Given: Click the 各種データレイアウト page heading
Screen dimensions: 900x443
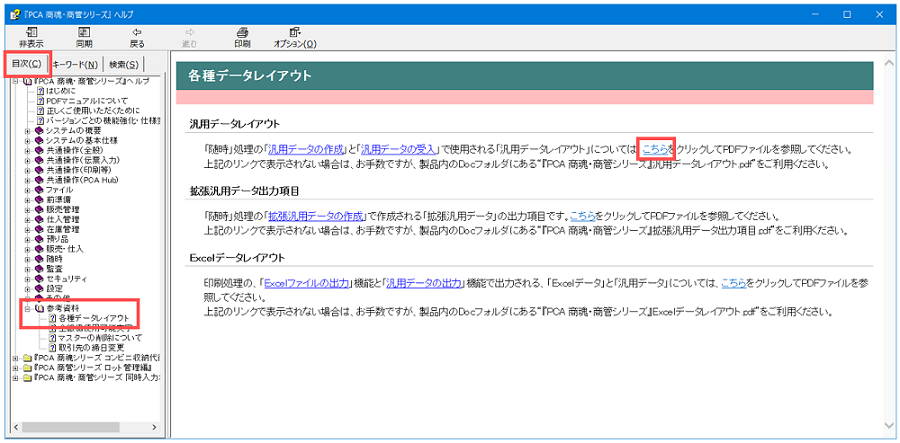Looking at the screenshot, I should [250, 75].
